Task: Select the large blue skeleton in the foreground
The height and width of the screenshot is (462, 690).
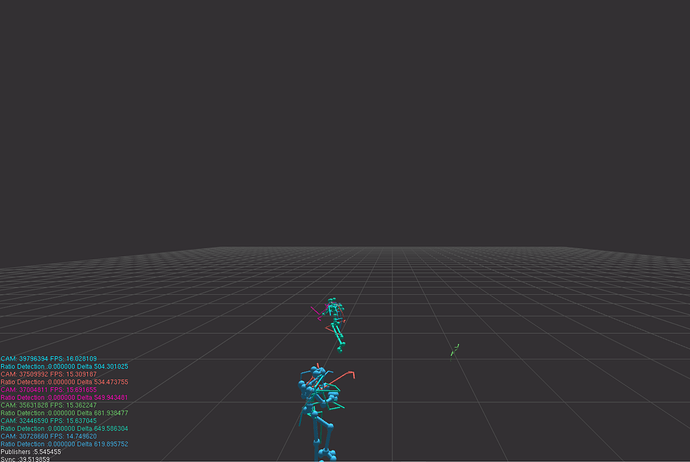Action: pyautogui.click(x=319, y=414)
